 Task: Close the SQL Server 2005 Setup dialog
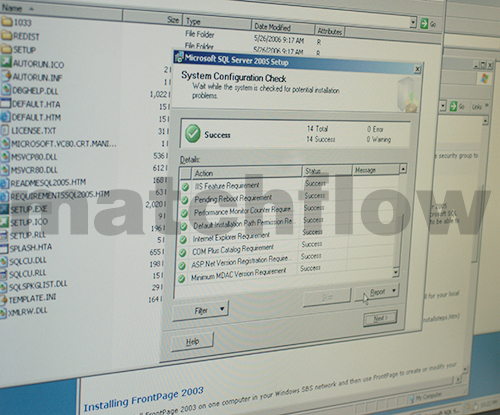pyautogui.click(x=417, y=69)
